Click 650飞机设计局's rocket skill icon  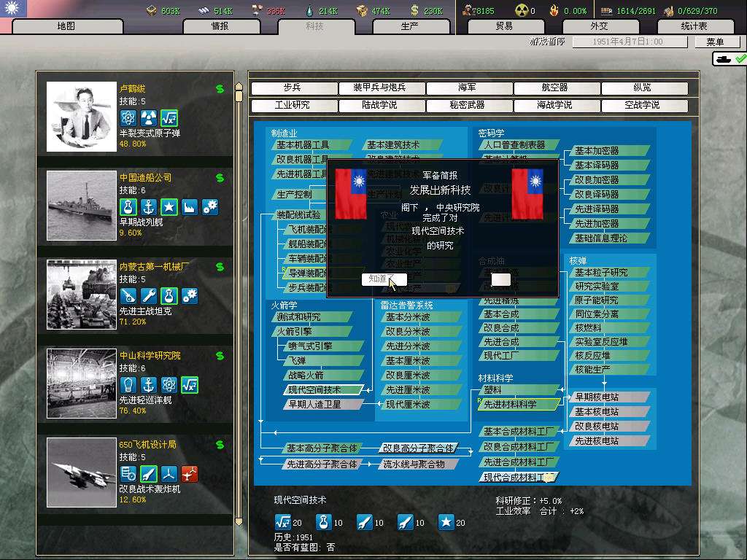point(149,474)
